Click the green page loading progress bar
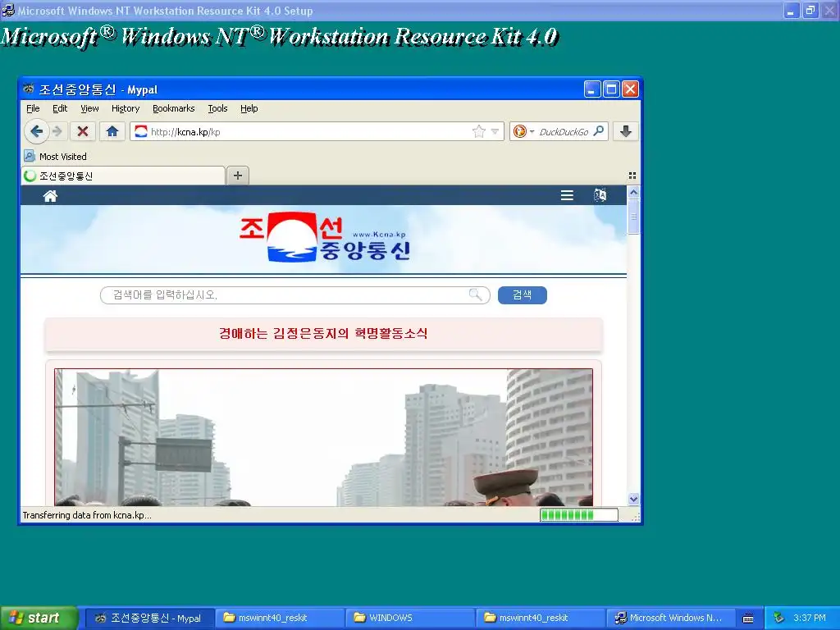This screenshot has width=840, height=630. tap(578, 515)
